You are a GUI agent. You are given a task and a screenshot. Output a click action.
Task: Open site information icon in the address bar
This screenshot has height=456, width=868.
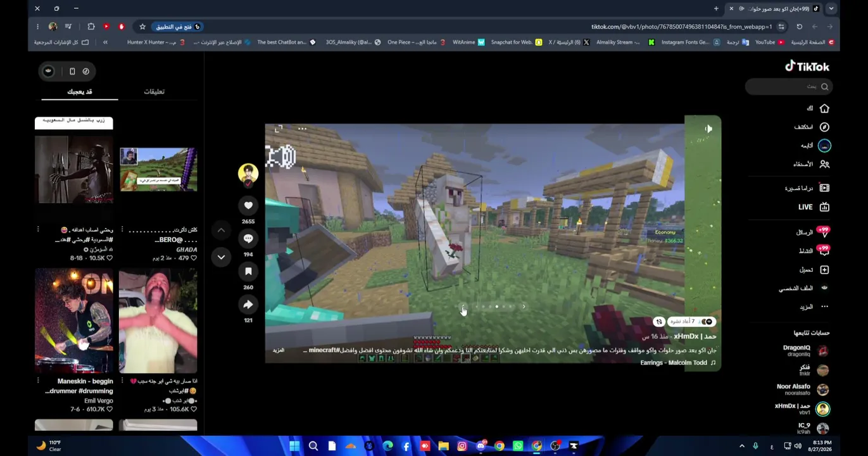coord(782,27)
